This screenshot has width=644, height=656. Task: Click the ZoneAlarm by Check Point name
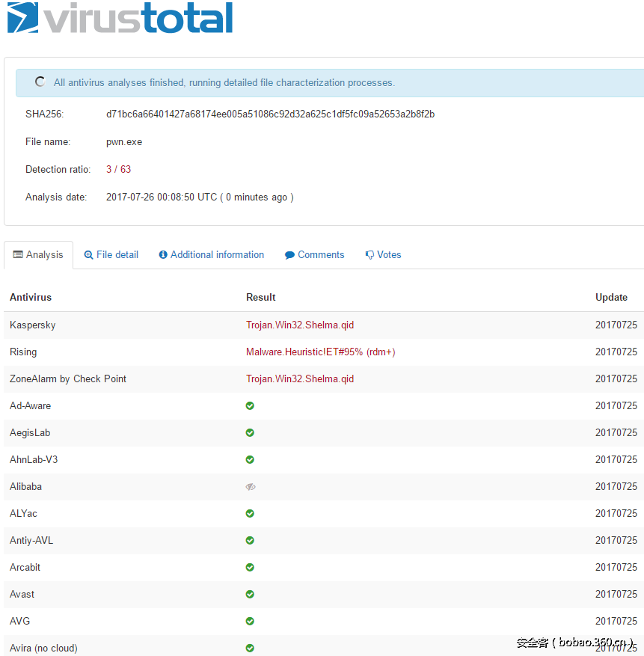[68, 379]
